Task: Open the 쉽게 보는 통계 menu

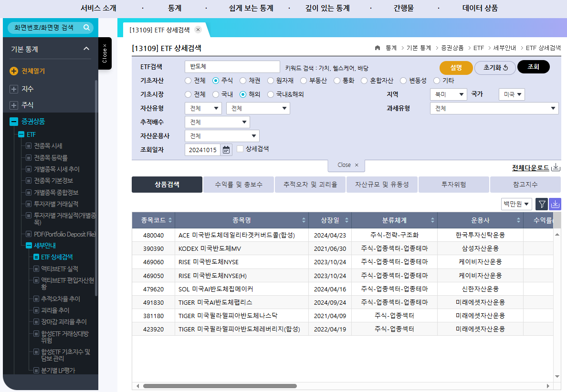Action: coord(251,8)
